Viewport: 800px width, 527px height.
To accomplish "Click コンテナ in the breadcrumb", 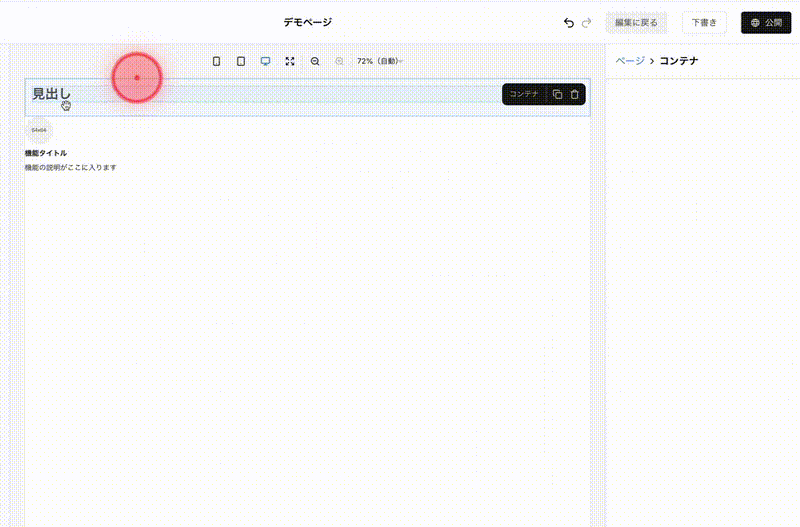I will [679, 61].
